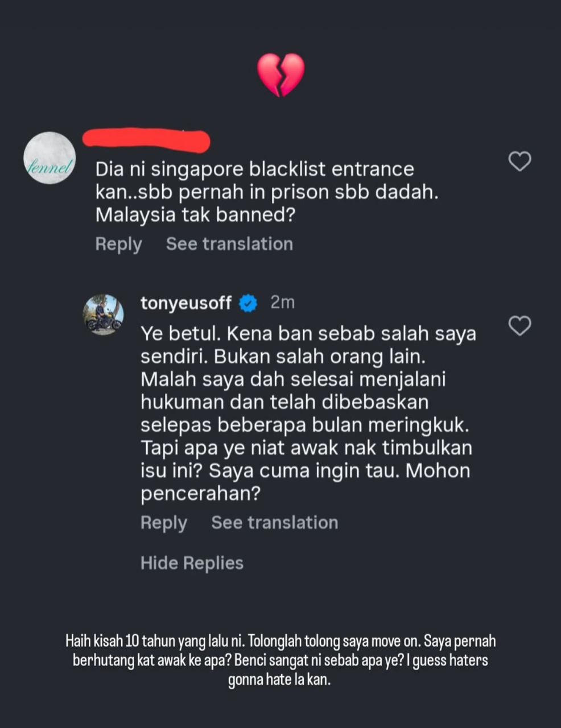Tap the 2m timestamp on tonyeusoff's reply
This screenshot has height=728, width=561.
coord(283,303)
